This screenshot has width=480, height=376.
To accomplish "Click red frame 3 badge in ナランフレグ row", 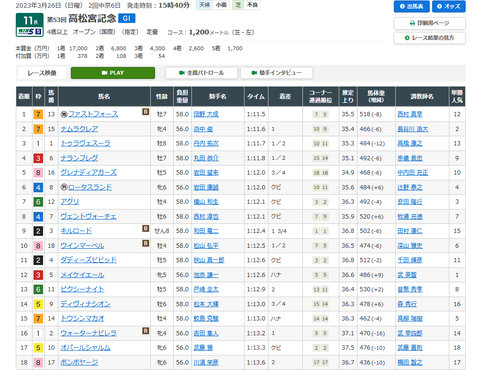I will pyautogui.click(x=38, y=158).
